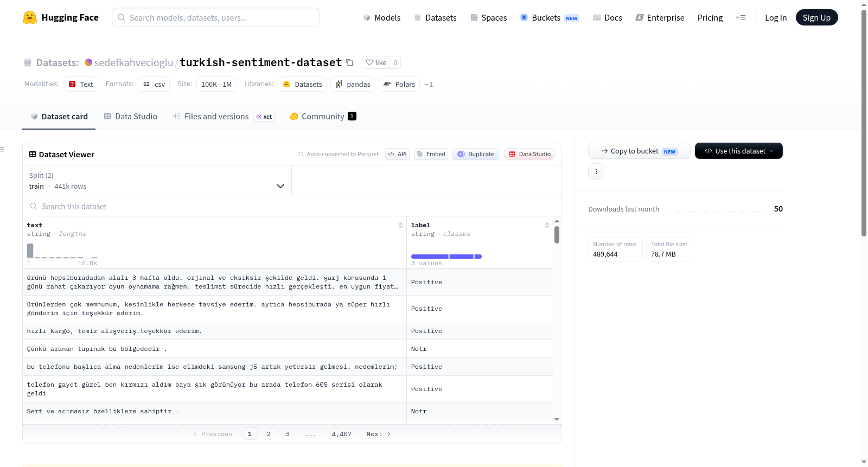The image size is (868, 467).
Task: Open the Data Studio tab
Action: click(x=131, y=117)
